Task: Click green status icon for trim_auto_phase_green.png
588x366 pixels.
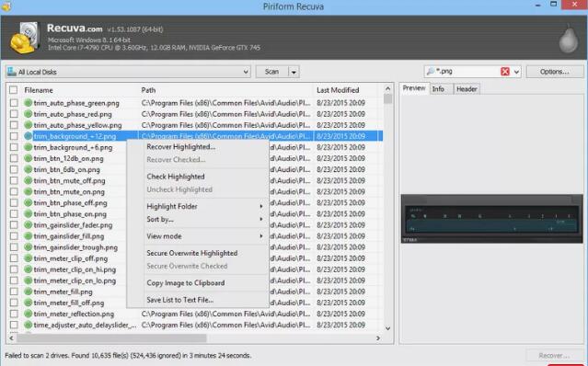Action: pos(28,103)
